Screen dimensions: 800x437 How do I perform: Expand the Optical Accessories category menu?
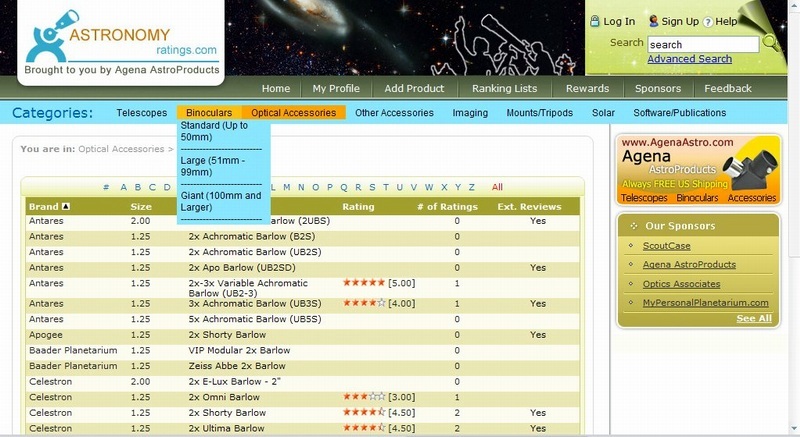293,113
